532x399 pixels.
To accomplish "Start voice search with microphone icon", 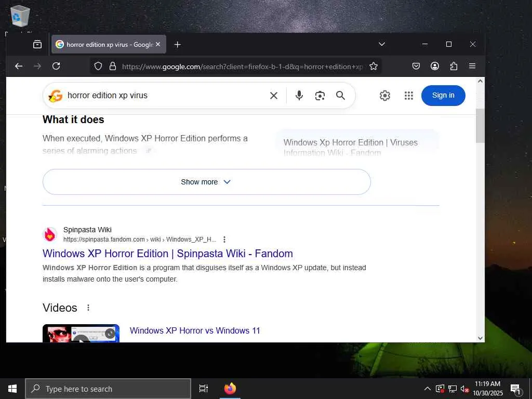I will 299,96.
